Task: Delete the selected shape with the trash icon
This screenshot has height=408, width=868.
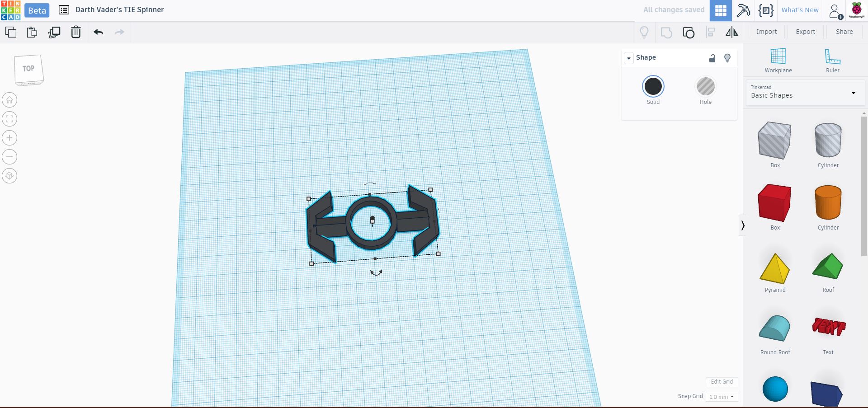Action: click(76, 32)
